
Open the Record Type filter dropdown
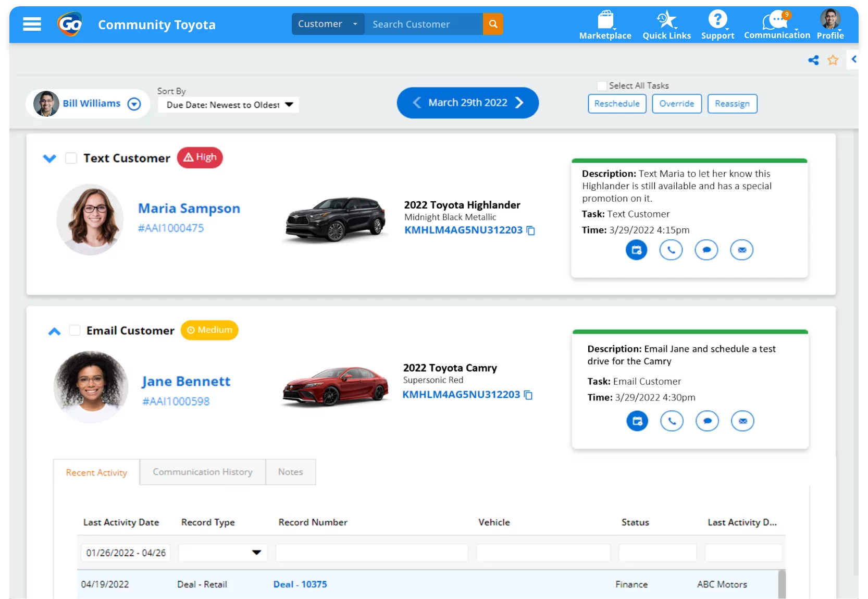point(223,553)
